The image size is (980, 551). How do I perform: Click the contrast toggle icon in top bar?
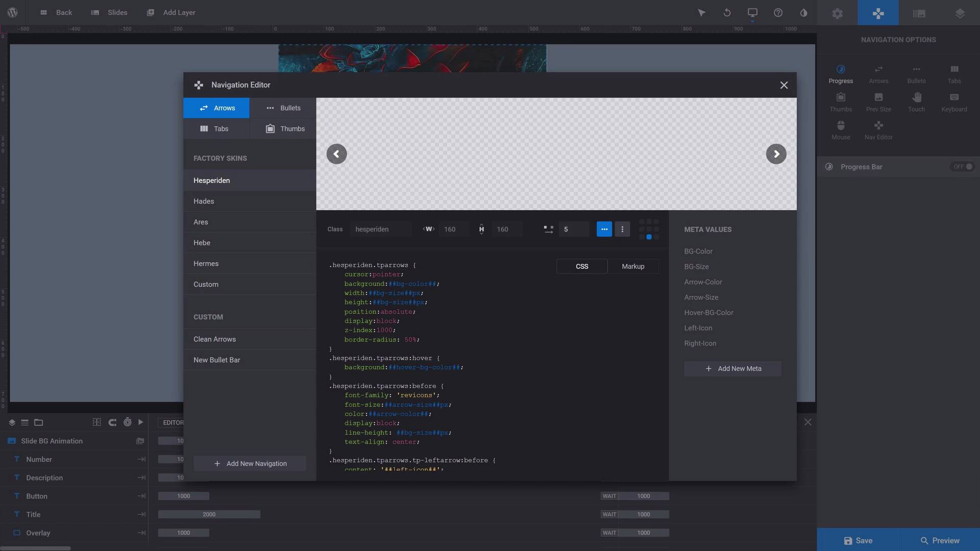(803, 13)
